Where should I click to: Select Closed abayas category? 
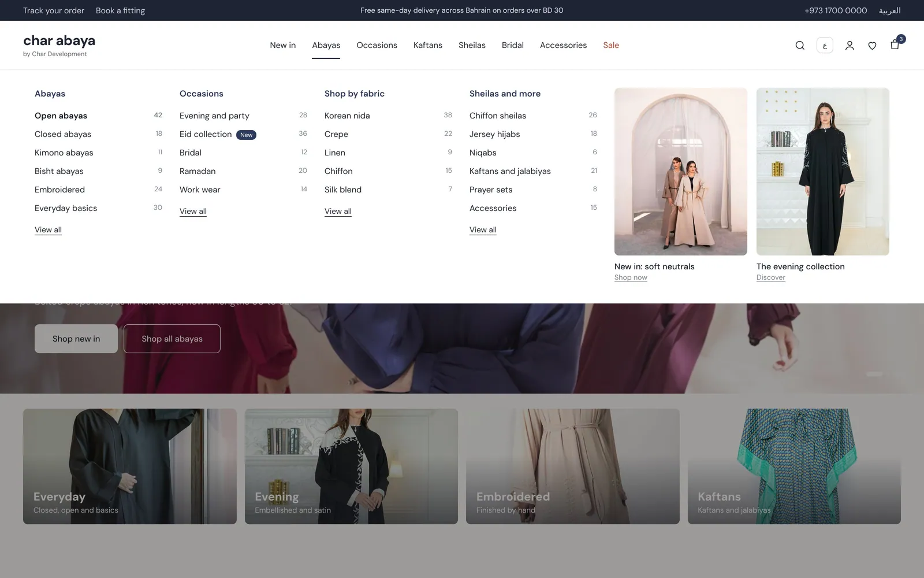click(x=98, y=134)
